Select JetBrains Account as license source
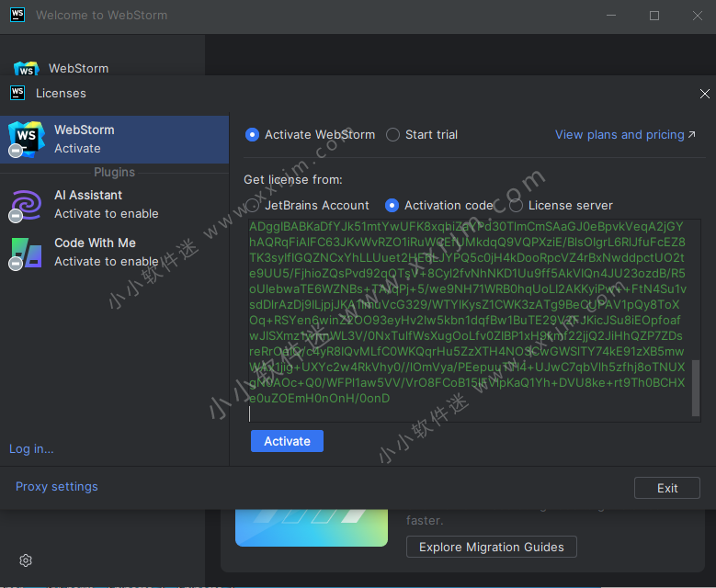716x588 pixels. coord(255,206)
